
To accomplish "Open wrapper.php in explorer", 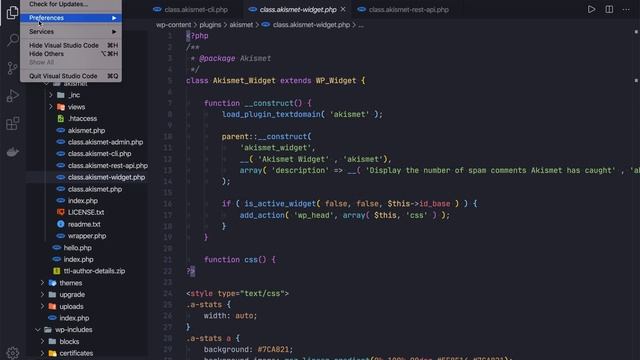I will coord(87,236).
